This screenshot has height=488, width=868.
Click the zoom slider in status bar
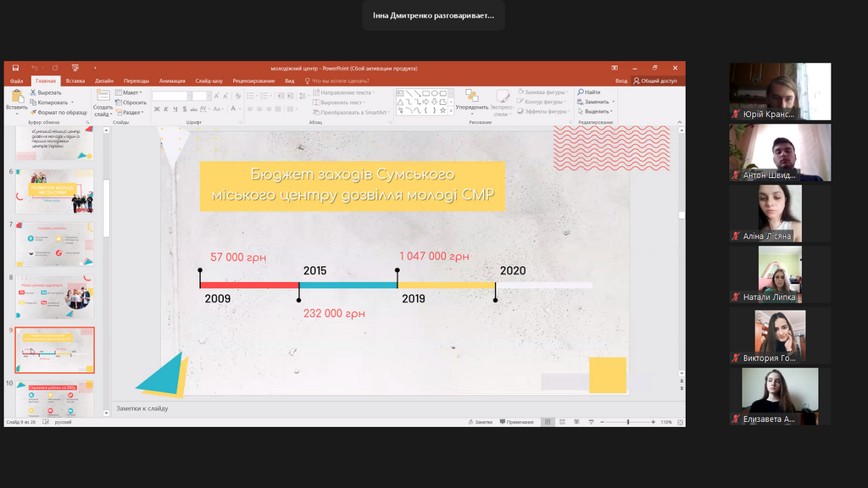(628, 422)
